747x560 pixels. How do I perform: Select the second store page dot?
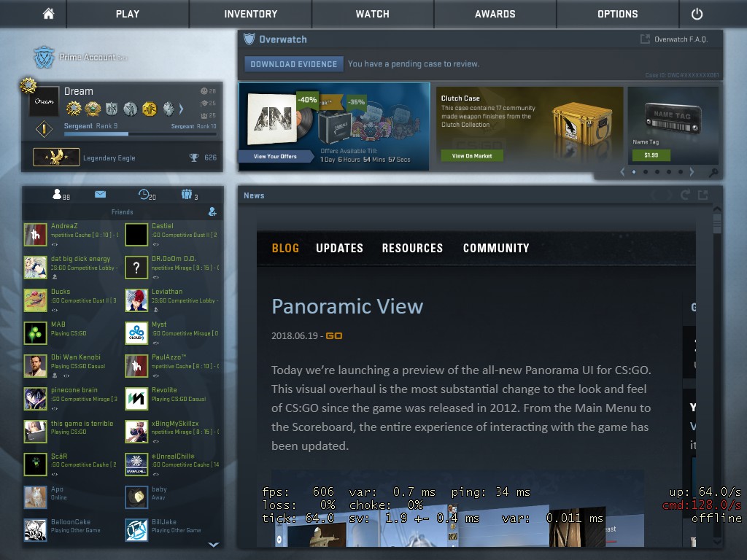point(646,172)
